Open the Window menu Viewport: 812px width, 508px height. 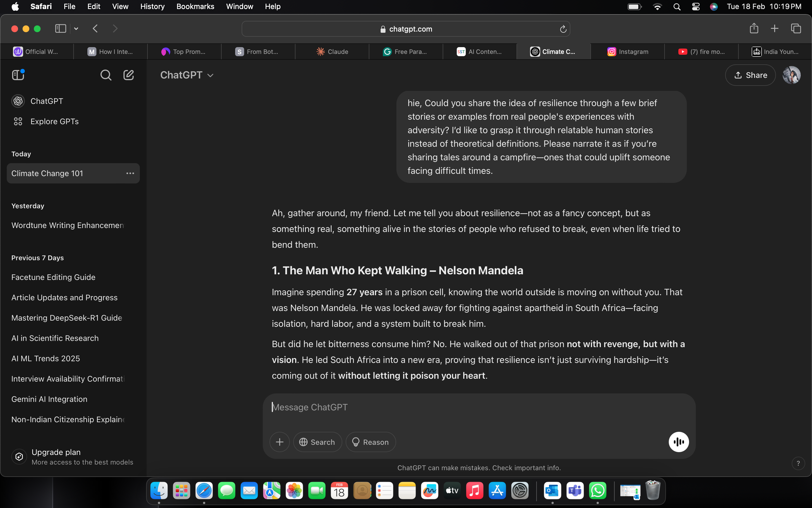pos(240,7)
